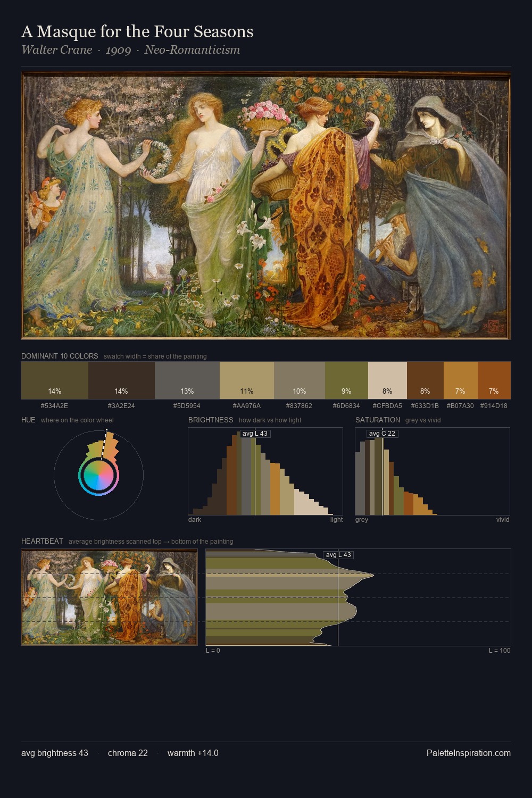Image resolution: width=532 pixels, height=798 pixels.
Task: Click the #914D18 rust swatch
Action: pos(494,380)
